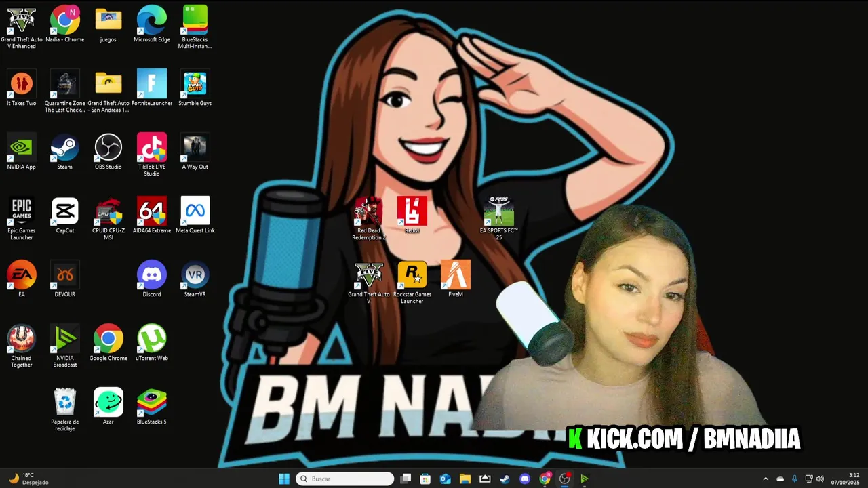Switch to Steam via taskbar icon
Image resolution: width=868 pixels, height=488 pixels.
tap(505, 479)
